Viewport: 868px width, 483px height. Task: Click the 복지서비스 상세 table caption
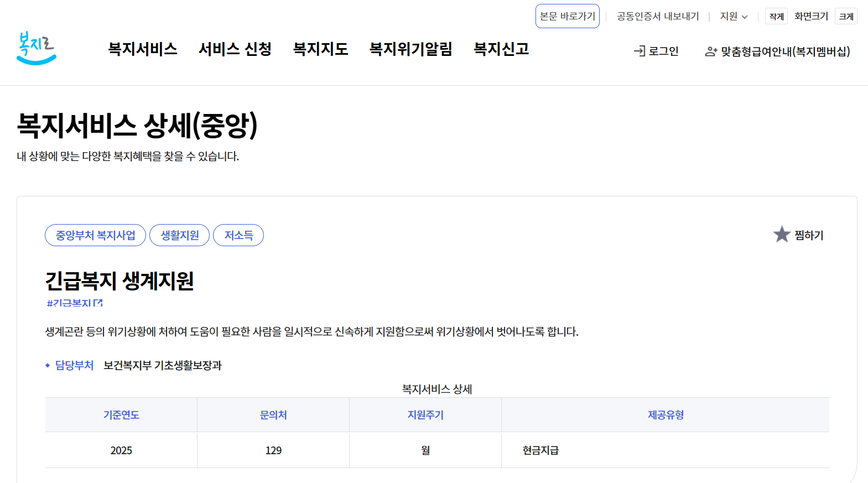click(x=437, y=389)
